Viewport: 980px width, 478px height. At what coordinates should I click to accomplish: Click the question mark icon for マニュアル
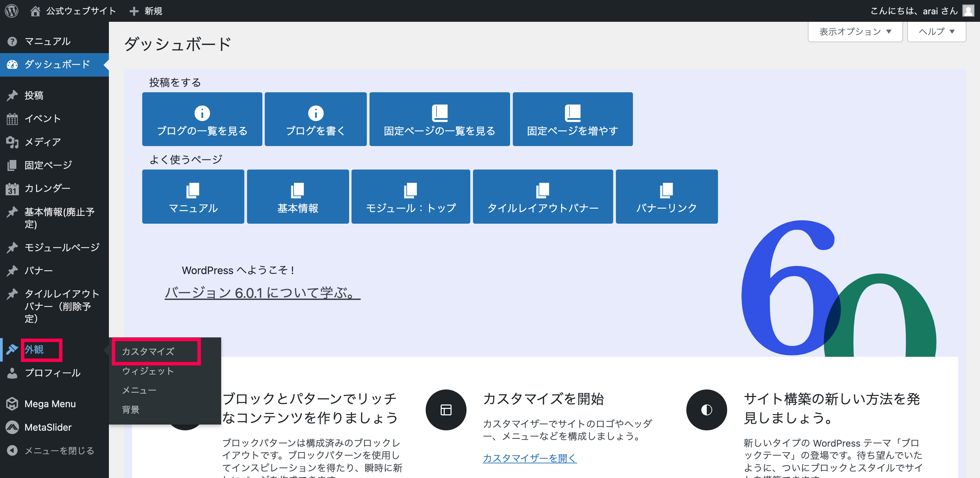point(12,41)
